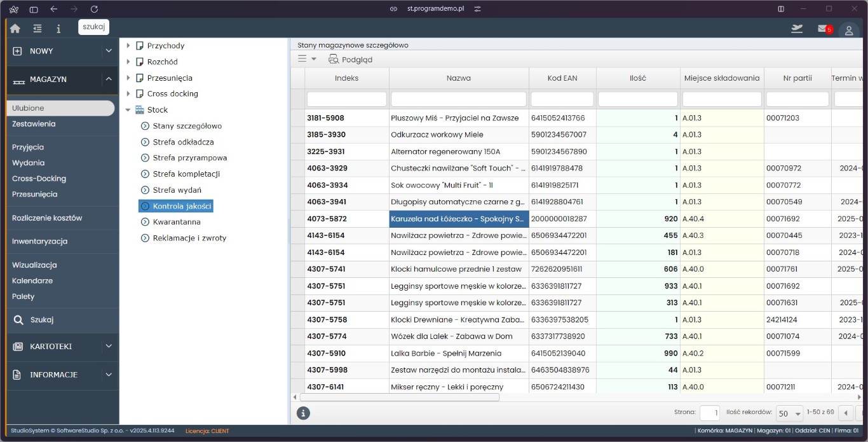Go to the home icon
This screenshot has width=868, height=442.
pyautogui.click(x=15, y=28)
